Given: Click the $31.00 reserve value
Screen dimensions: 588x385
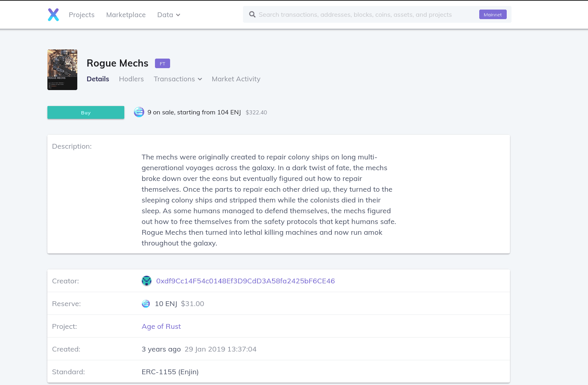Looking at the screenshot, I should point(192,304).
